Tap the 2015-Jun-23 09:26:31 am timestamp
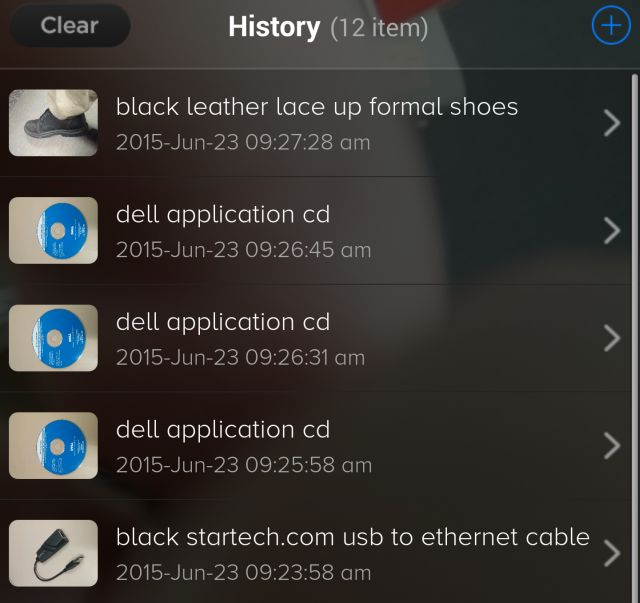The height and width of the screenshot is (603, 640). [240, 357]
